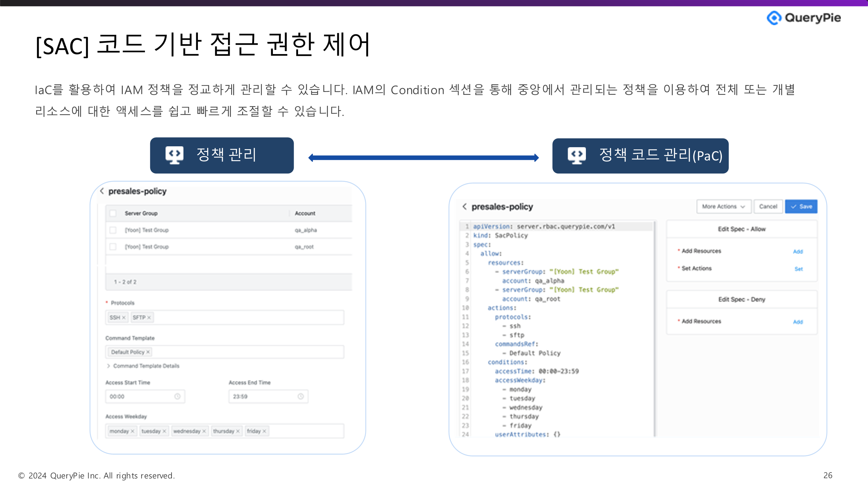Remove the wednesday weekday tag
Image resolution: width=868 pixels, height=488 pixels.
tap(204, 431)
